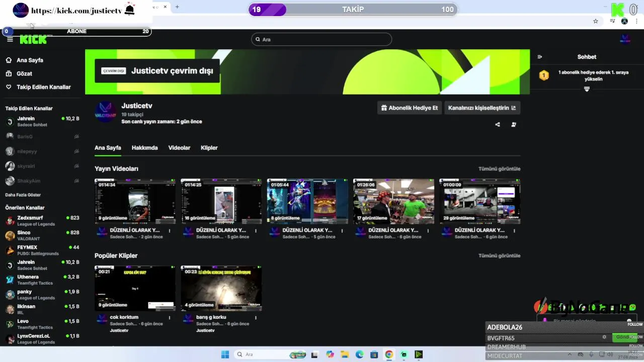
Task: Open recommended channel ilkinsan
Action: click(x=42, y=309)
